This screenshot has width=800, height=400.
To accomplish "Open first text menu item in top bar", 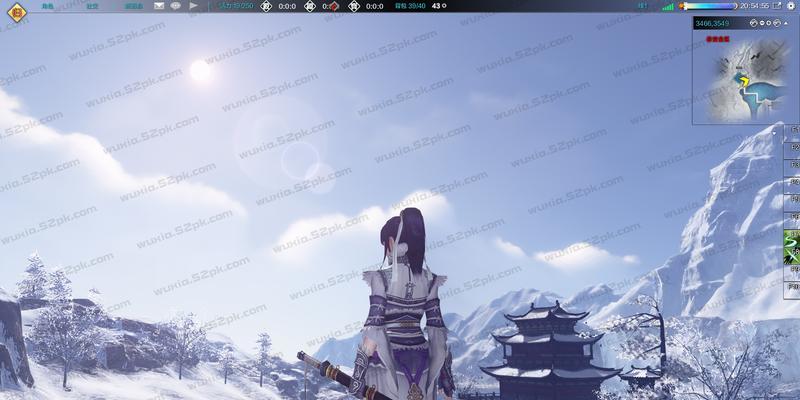I will (47, 6).
